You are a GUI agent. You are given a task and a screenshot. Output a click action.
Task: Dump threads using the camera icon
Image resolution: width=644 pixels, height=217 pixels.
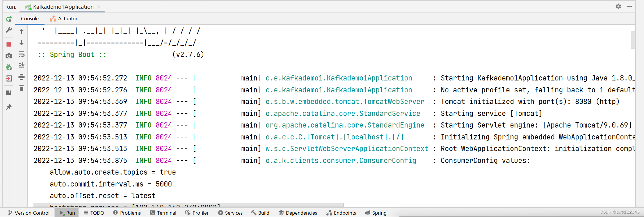9,56
